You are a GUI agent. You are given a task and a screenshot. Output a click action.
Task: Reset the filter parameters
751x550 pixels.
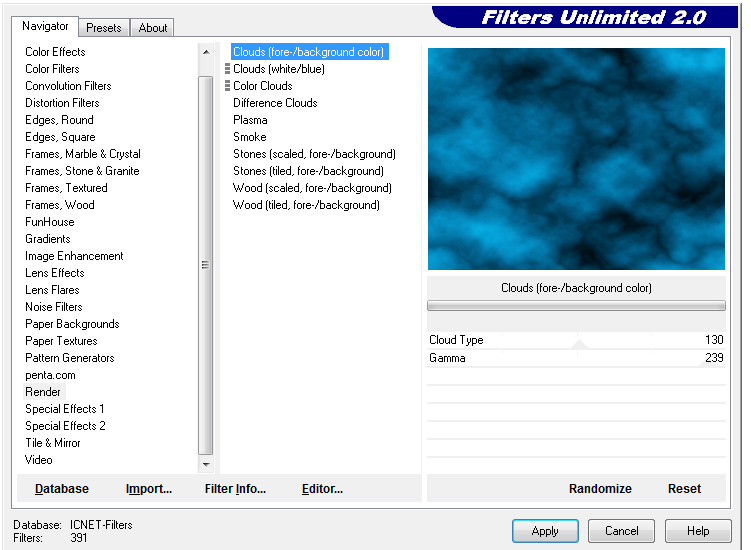tap(684, 489)
